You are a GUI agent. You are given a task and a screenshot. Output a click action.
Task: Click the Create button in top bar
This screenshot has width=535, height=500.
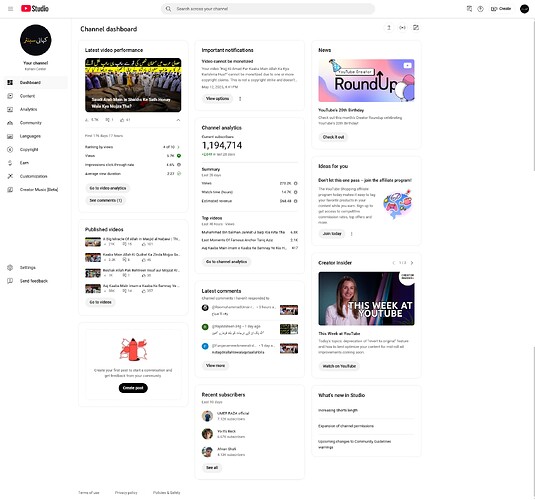pos(501,9)
